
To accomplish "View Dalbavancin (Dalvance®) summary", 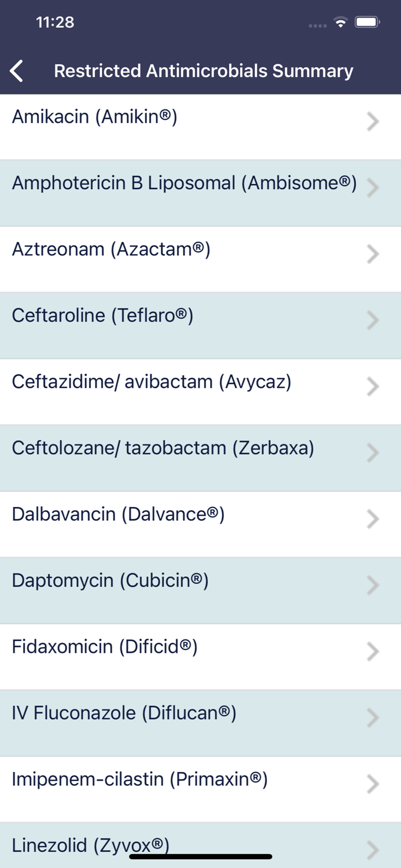I will pyautogui.click(x=118, y=514).
